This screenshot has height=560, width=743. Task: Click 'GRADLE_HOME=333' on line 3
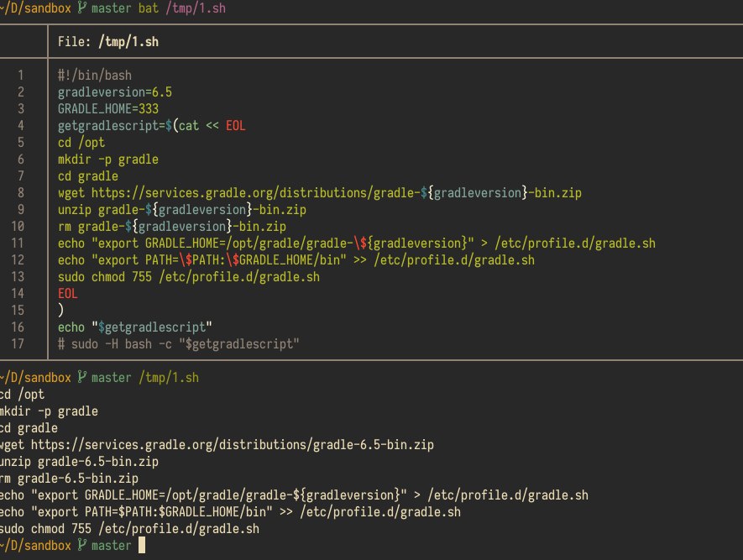tap(108, 108)
